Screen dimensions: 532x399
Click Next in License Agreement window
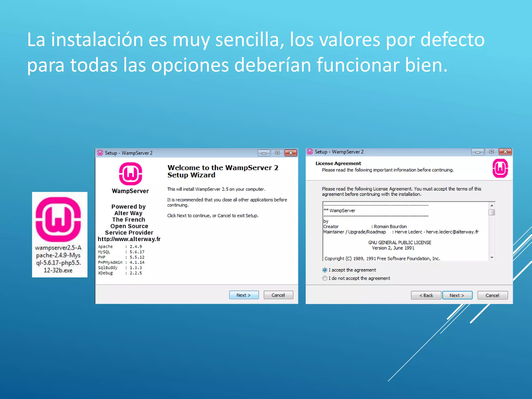457,295
